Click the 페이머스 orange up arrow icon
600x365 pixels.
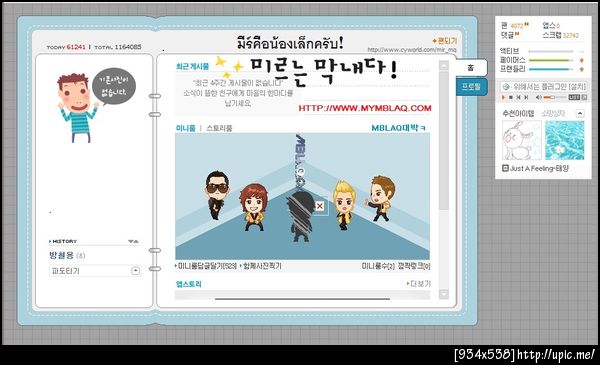pos(582,60)
